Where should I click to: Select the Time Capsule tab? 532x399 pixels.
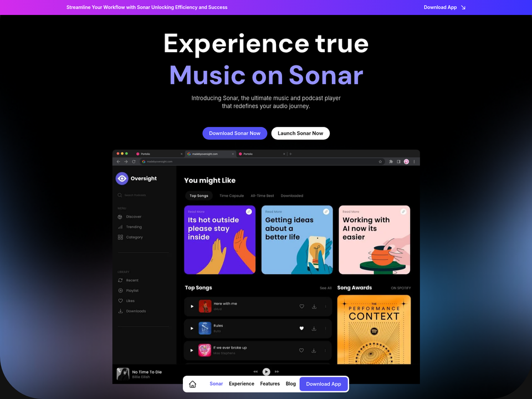click(232, 196)
